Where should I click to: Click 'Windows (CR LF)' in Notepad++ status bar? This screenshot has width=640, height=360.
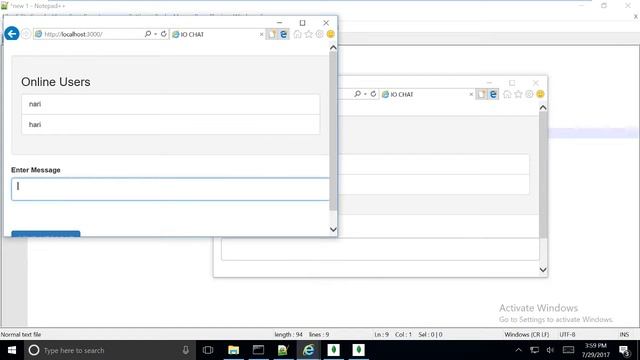coord(527,334)
